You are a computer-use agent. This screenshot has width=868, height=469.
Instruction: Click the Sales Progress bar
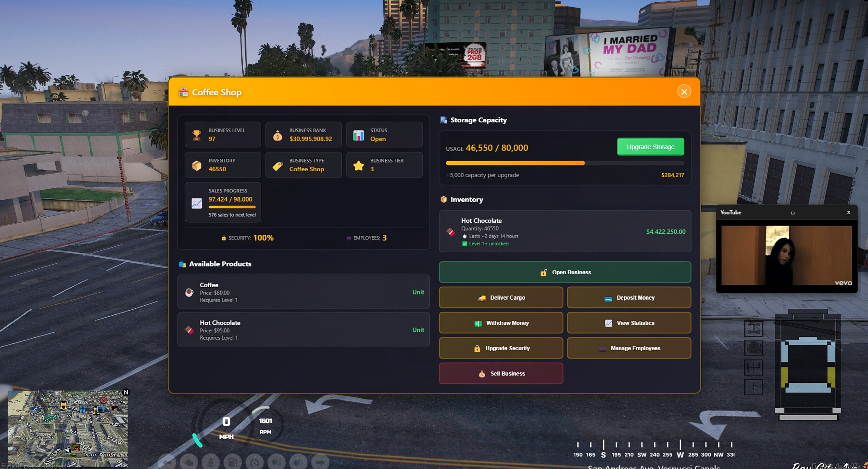pyautogui.click(x=232, y=207)
